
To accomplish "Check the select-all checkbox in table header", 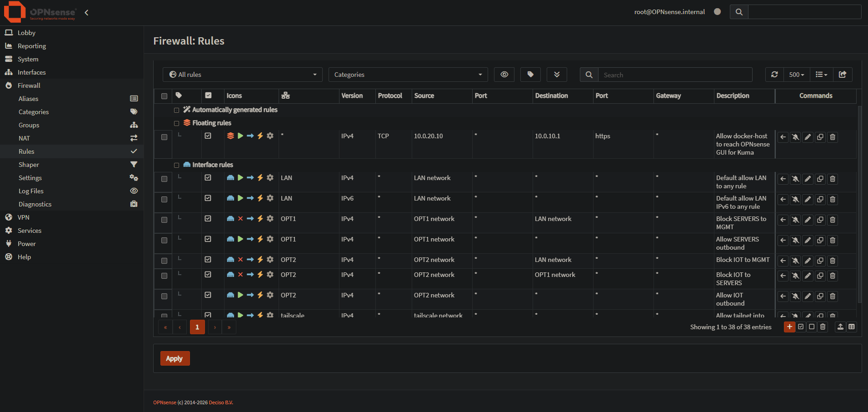I will click(x=164, y=96).
